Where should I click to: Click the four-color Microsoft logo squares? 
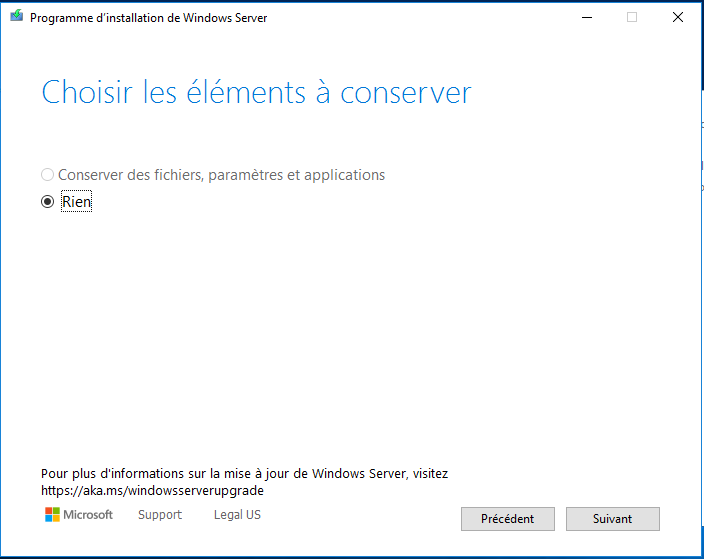tap(52, 515)
